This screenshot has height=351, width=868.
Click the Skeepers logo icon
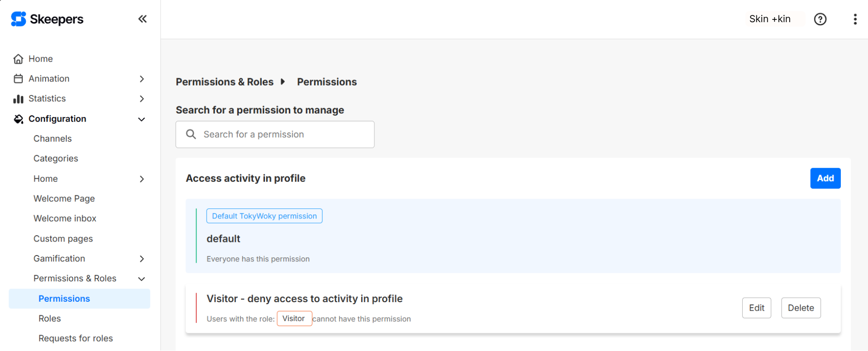coord(19,19)
